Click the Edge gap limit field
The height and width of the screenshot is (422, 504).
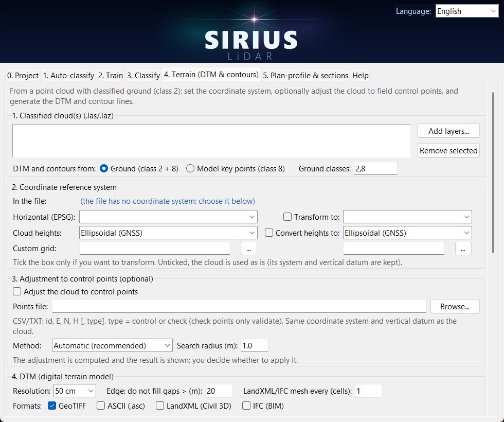pyautogui.click(x=219, y=391)
